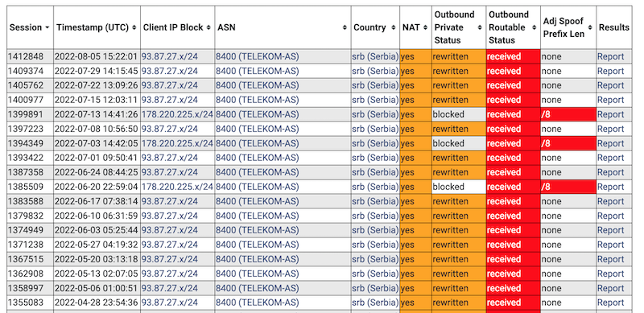Click blocked status cell for session 1399891
The image size is (644, 313).
point(459,114)
